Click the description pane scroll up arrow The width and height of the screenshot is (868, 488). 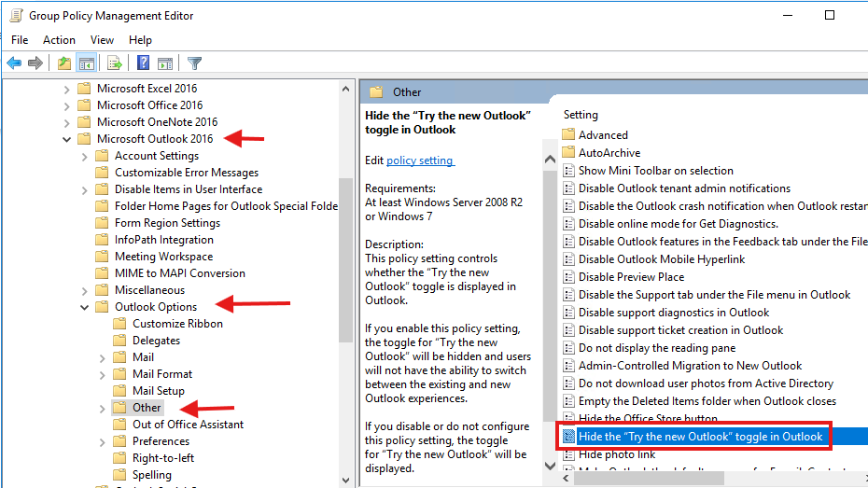point(550,160)
